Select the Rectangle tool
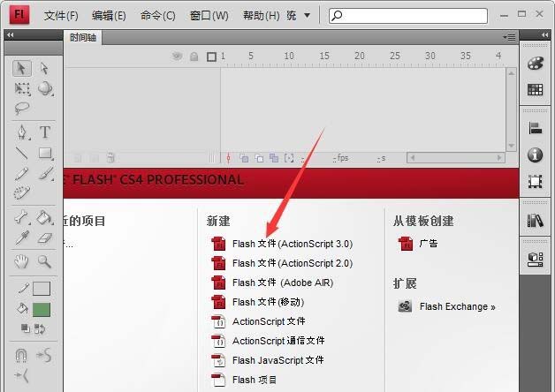 point(45,154)
